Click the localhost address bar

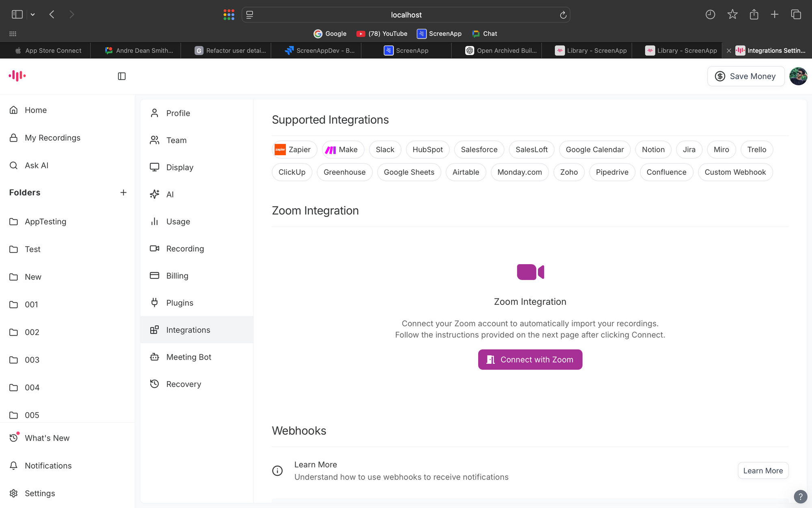406,15
